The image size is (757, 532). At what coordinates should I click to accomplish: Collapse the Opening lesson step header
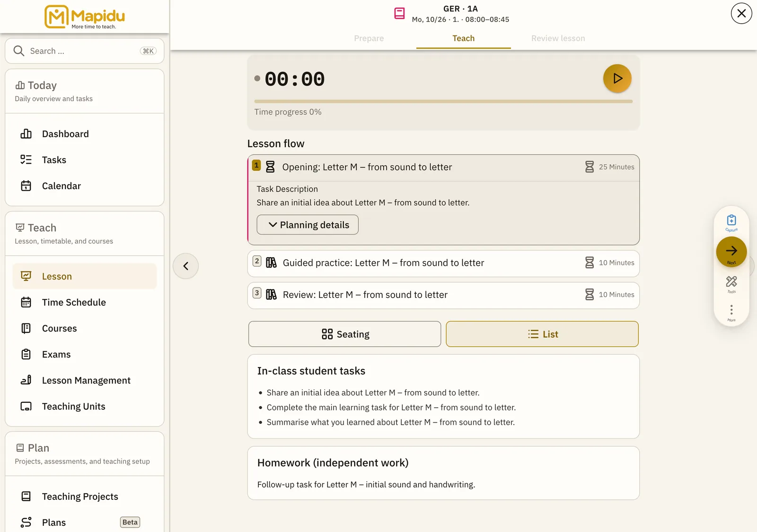[443, 167]
